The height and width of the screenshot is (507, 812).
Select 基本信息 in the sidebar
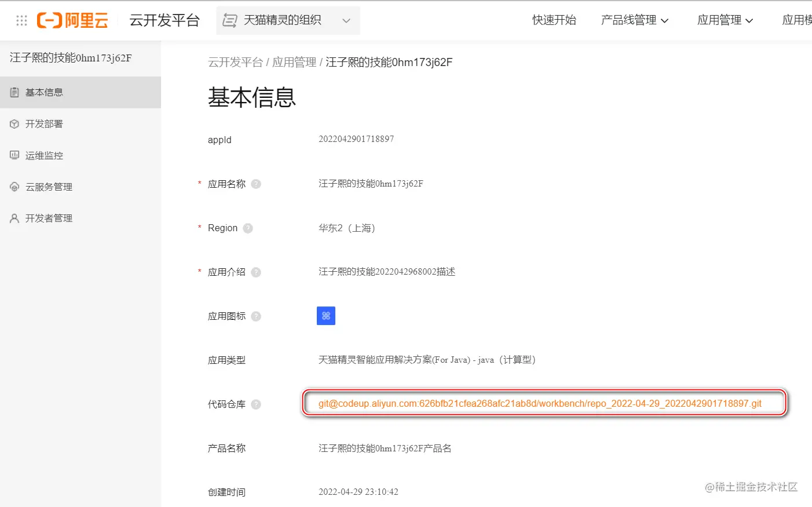click(81, 92)
